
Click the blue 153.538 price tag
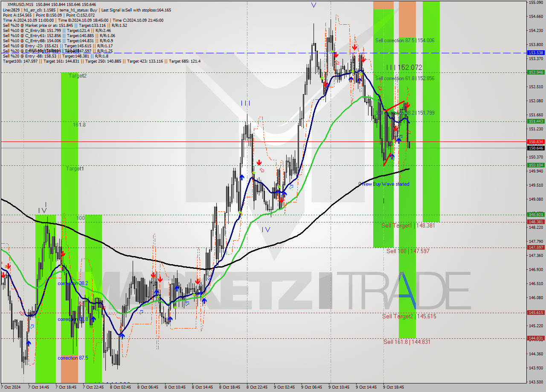click(536, 53)
